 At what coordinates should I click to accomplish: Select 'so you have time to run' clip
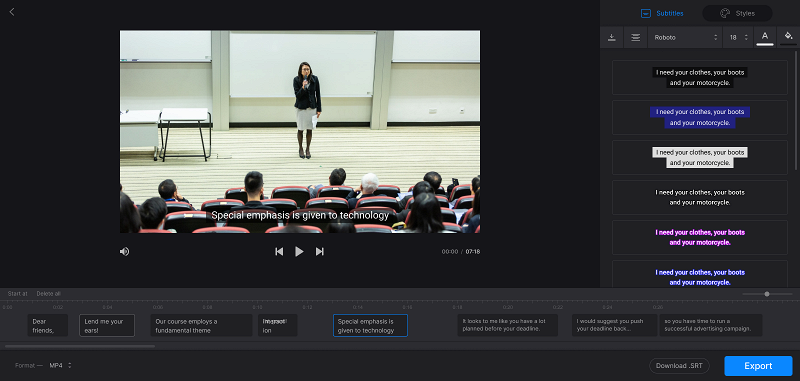tap(711, 325)
